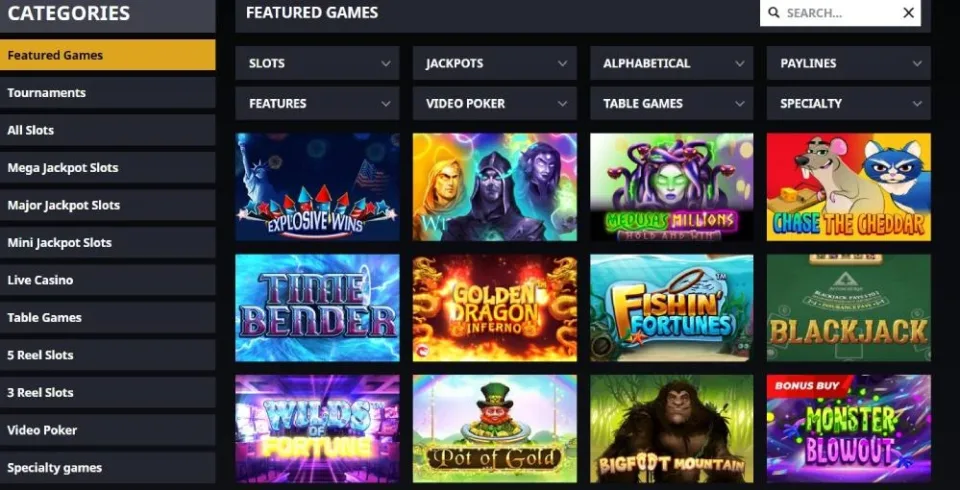Viewport: 960px width, 490px height.
Task: Launch Fishin' Fortunes game
Action: [672, 308]
